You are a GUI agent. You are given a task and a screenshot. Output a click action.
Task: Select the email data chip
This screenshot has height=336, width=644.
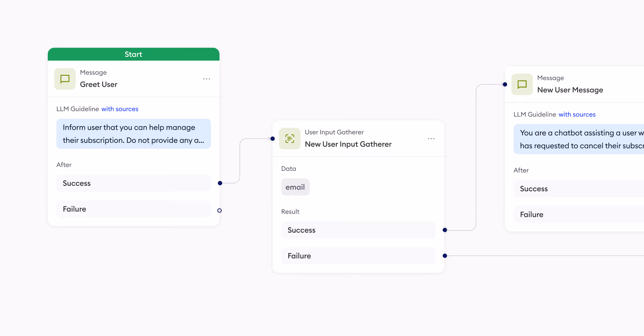pyautogui.click(x=295, y=187)
